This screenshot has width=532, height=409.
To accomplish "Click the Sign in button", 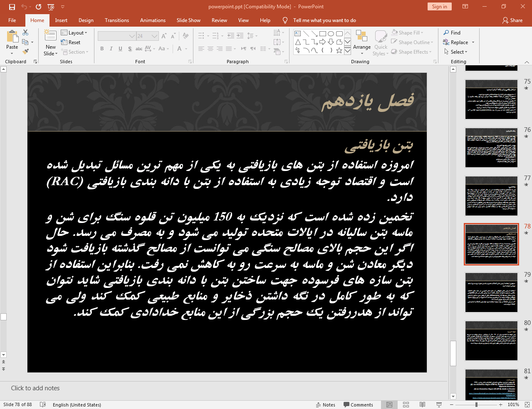I will point(439,7).
